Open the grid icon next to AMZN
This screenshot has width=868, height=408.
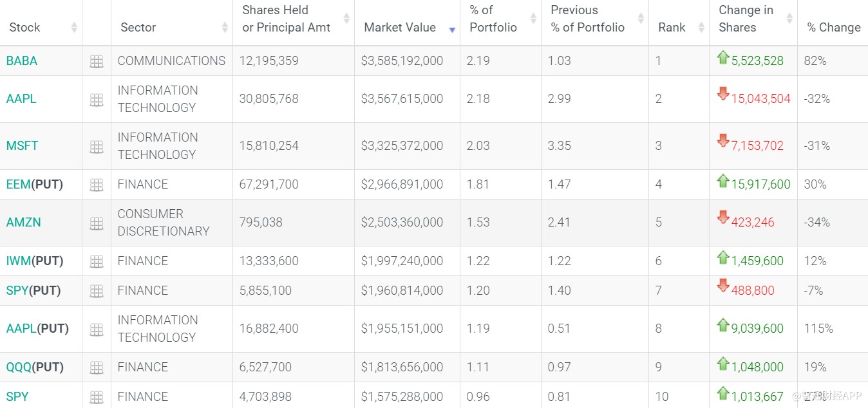point(97,223)
